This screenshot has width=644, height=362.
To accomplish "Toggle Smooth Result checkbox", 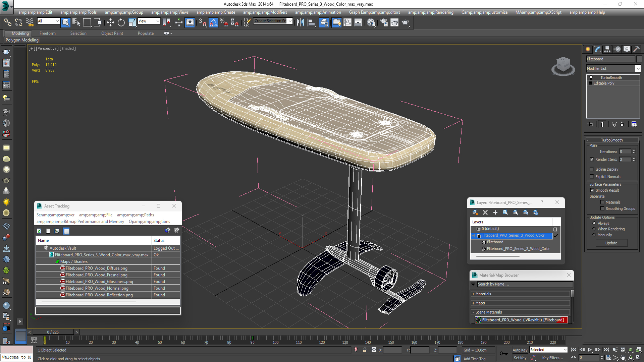I will tap(592, 190).
